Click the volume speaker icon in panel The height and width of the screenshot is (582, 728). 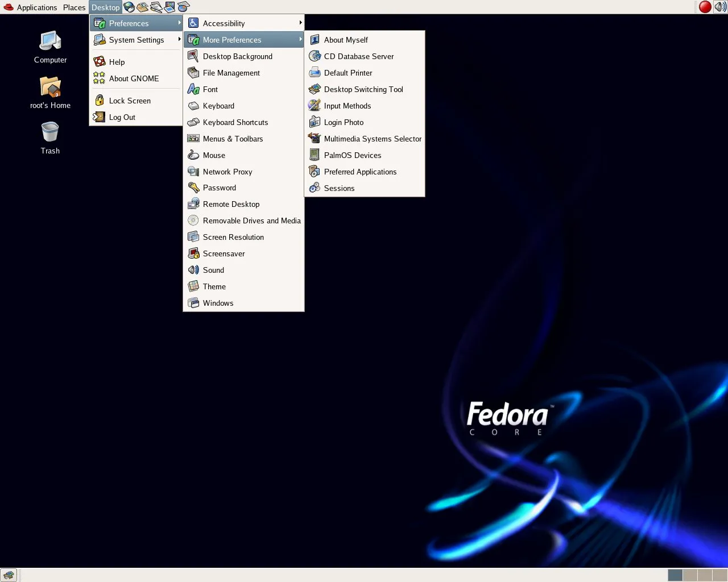click(x=720, y=7)
